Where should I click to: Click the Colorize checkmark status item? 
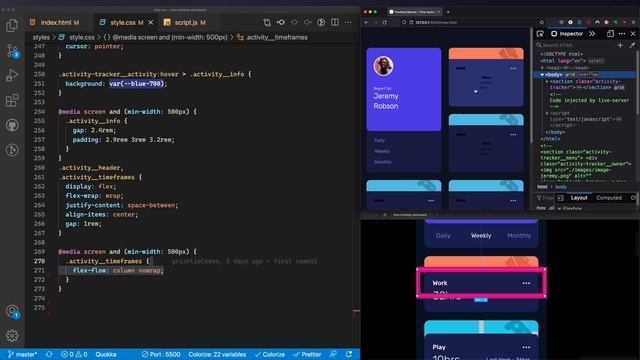(269, 354)
